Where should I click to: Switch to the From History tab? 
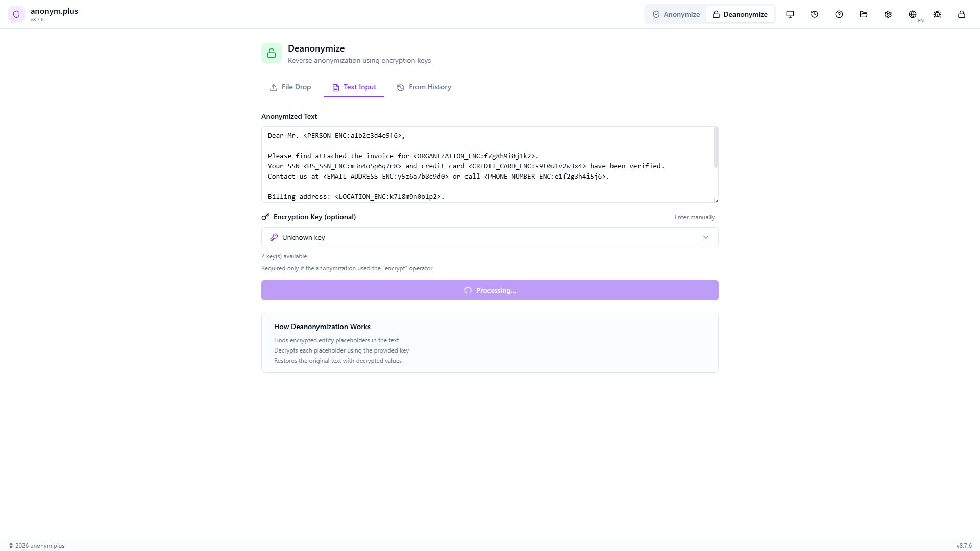tap(424, 87)
